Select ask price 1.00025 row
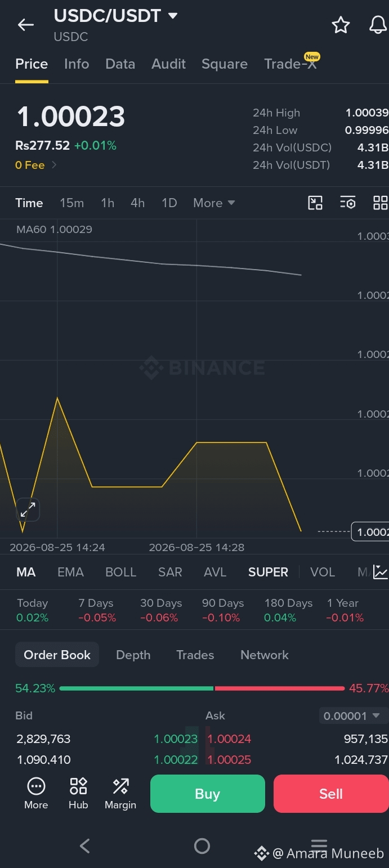 297,760
